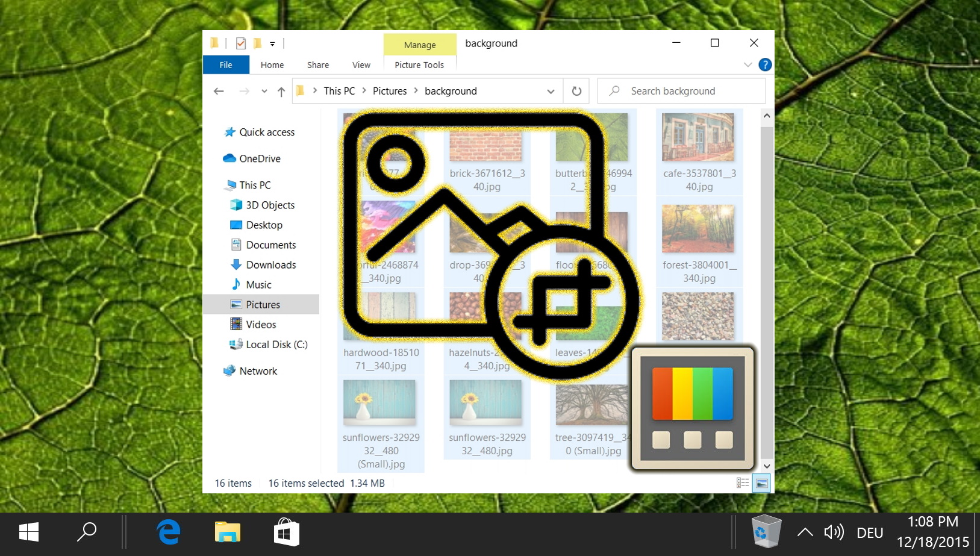
Task: Select tree-3097419 image file
Action: (593, 417)
